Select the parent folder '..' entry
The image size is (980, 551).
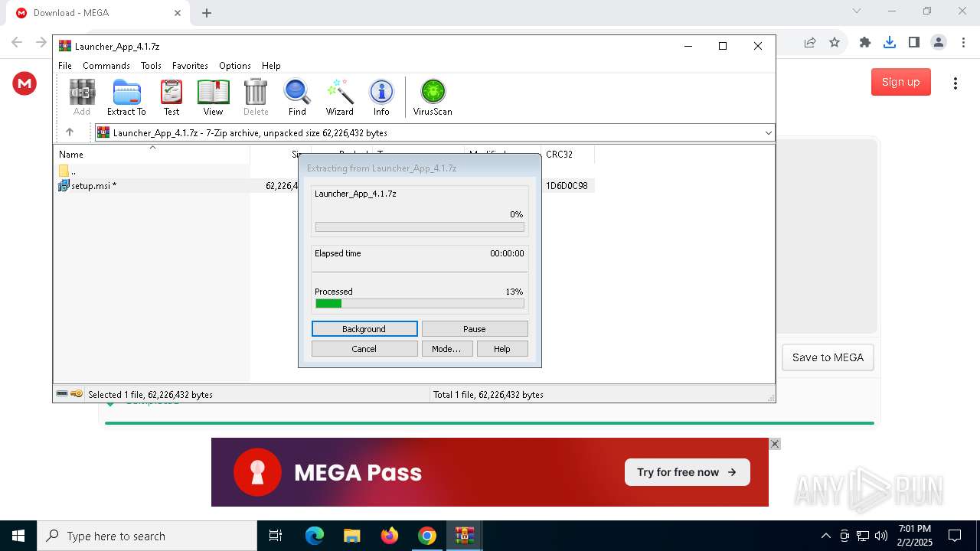(x=67, y=171)
